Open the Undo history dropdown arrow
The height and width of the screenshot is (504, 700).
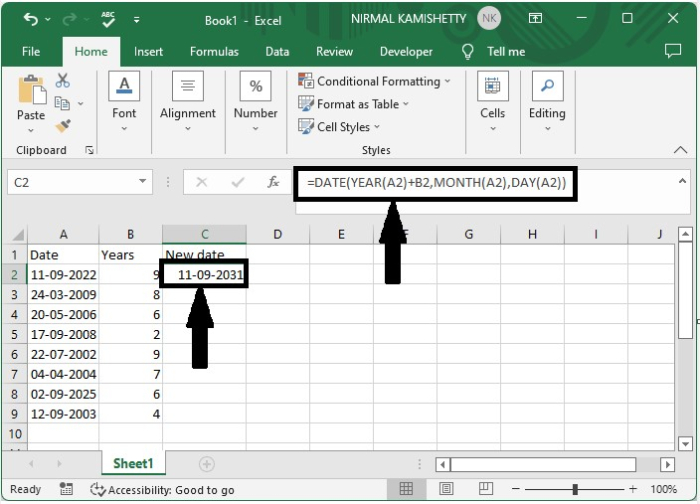point(48,20)
